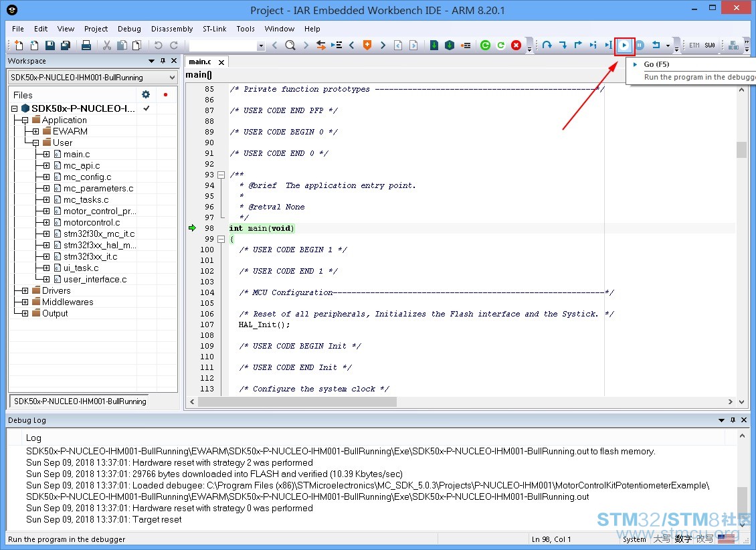Click Restart Debugger green circular icon
The image size is (756, 550).
point(501,45)
